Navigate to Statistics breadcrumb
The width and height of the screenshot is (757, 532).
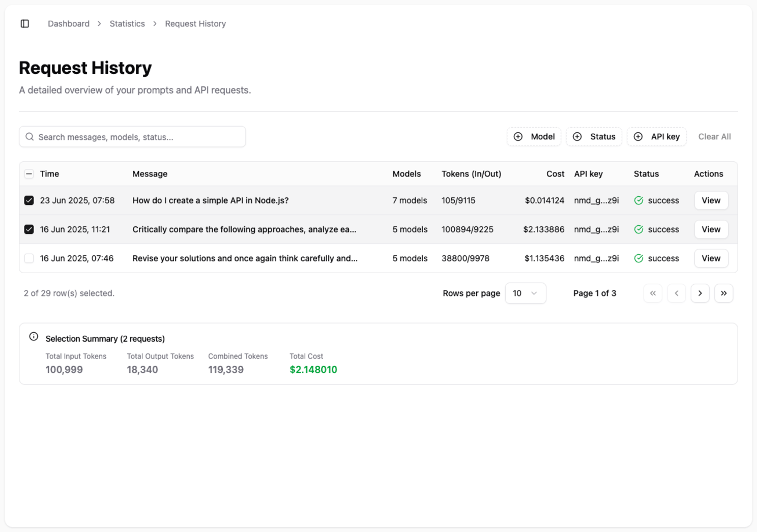127,24
